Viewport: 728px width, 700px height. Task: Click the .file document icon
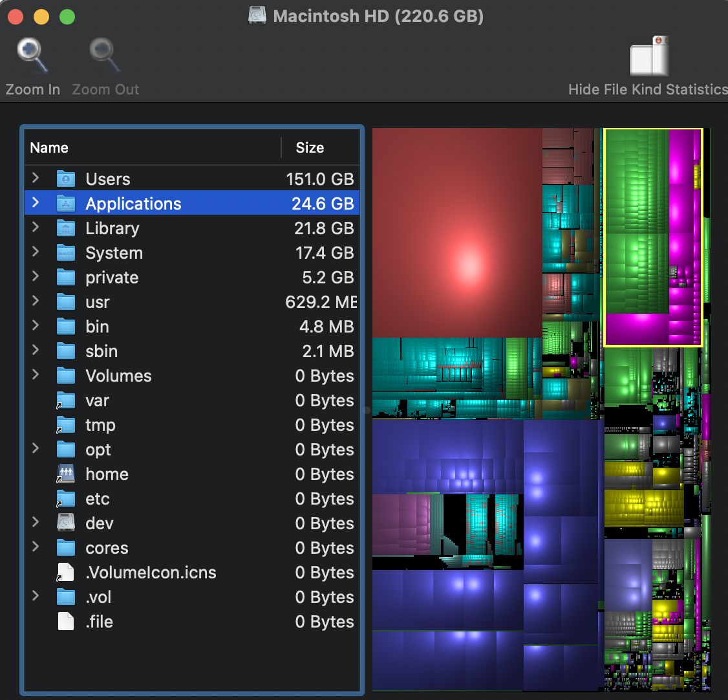click(x=65, y=622)
